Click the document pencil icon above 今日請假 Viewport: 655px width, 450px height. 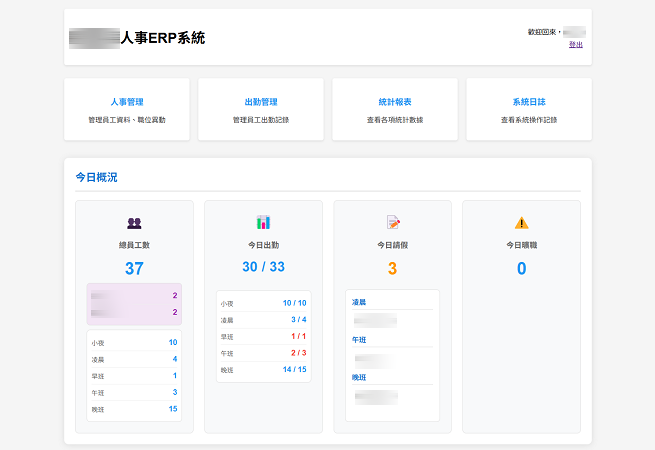(393, 222)
